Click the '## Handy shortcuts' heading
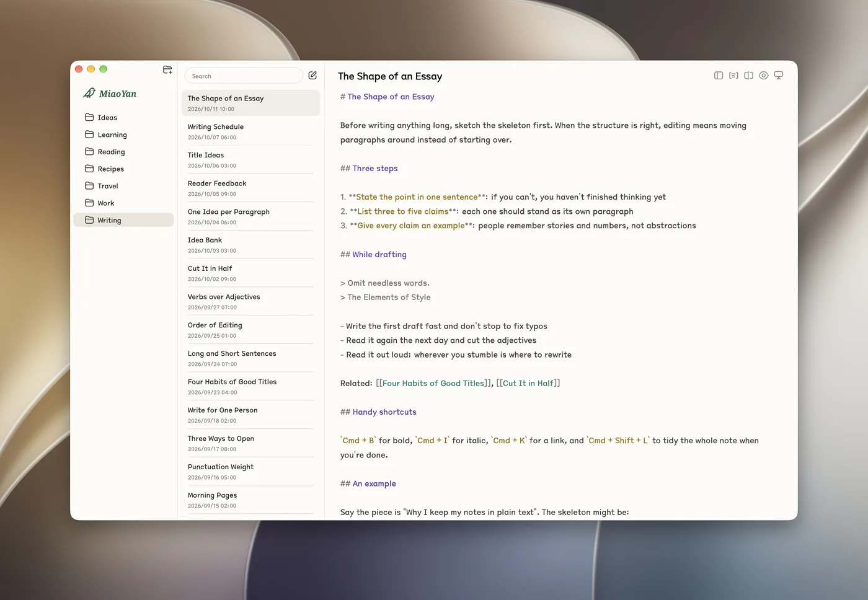Screen dimensions: 868x600 point(378,412)
